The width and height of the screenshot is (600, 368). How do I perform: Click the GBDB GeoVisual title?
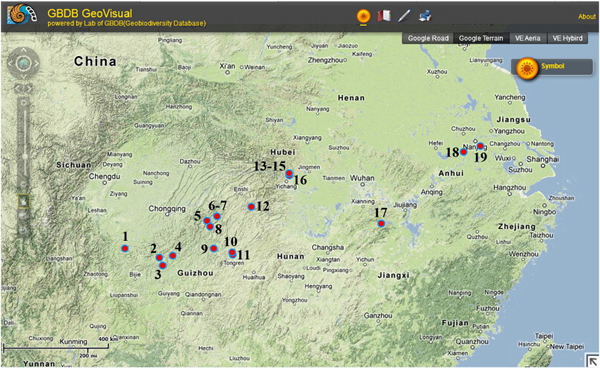[x=90, y=13]
